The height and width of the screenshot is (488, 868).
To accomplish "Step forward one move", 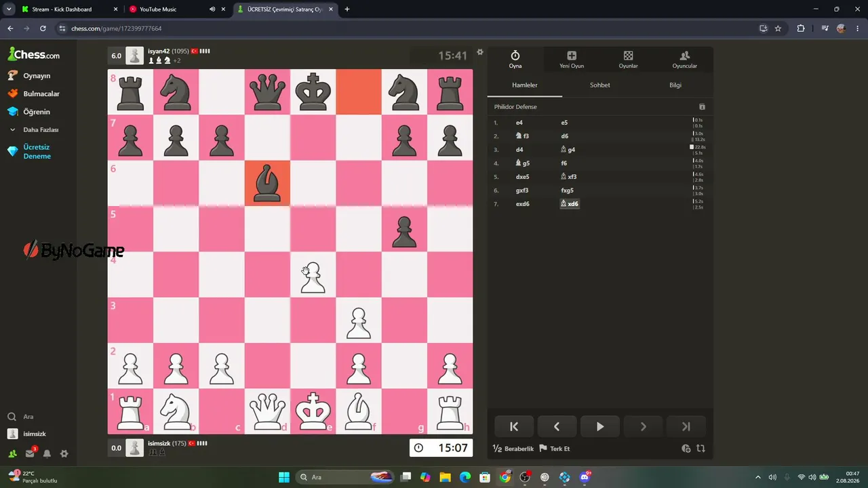I will [643, 426].
